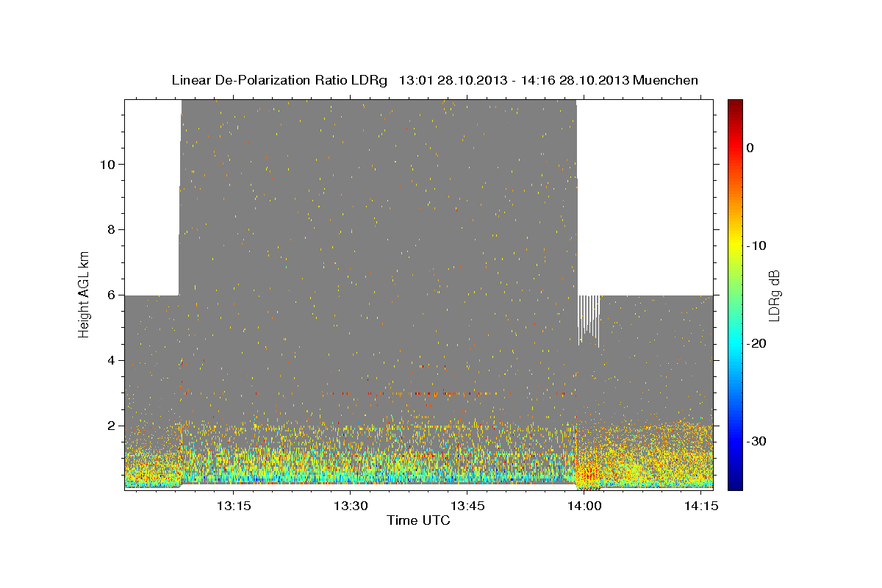Click the height tick label 6
The height and width of the screenshot is (588, 882).
coord(110,295)
